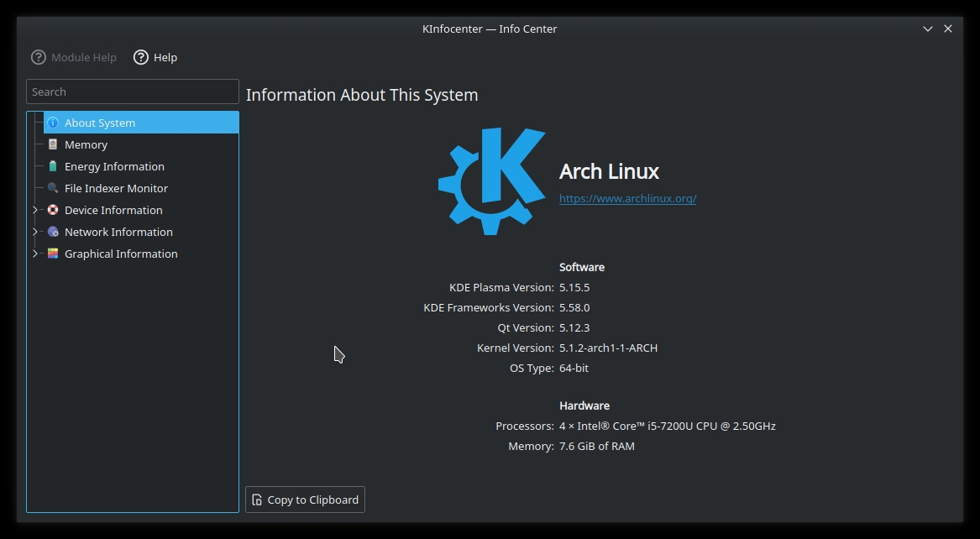980x539 pixels.
Task: Click the 'Processors:' label
Action: [x=524, y=426]
